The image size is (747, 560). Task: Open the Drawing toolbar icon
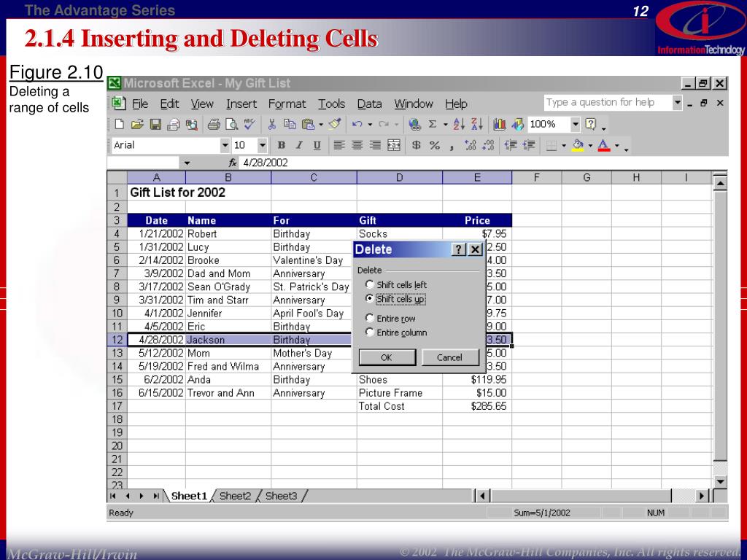point(517,124)
